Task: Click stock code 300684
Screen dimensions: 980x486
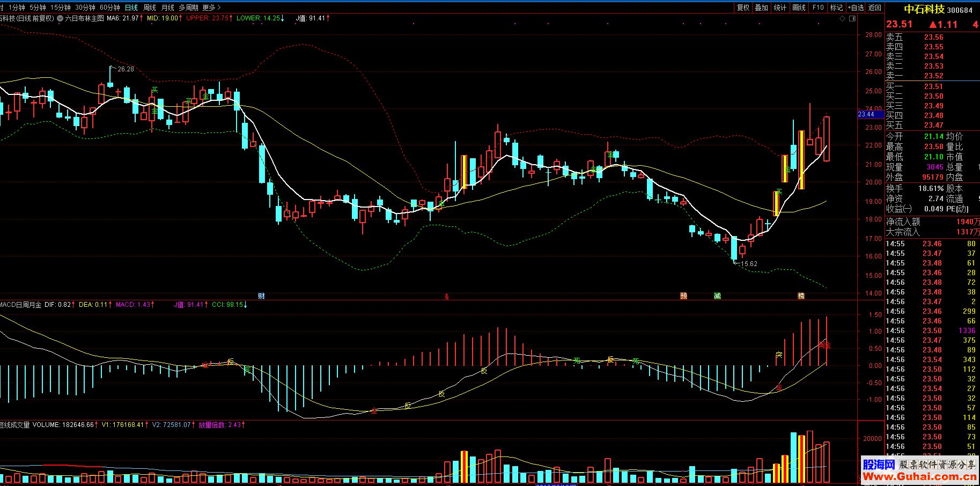Action: pos(960,10)
